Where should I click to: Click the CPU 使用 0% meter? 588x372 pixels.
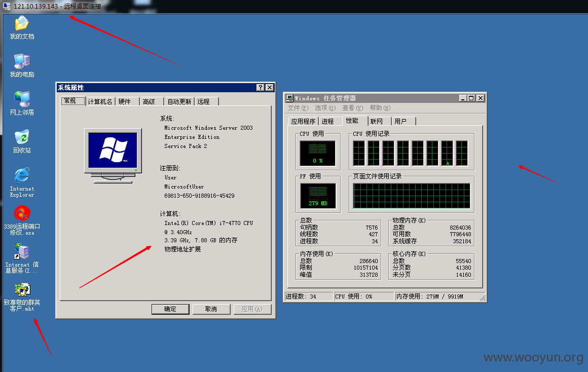point(318,154)
